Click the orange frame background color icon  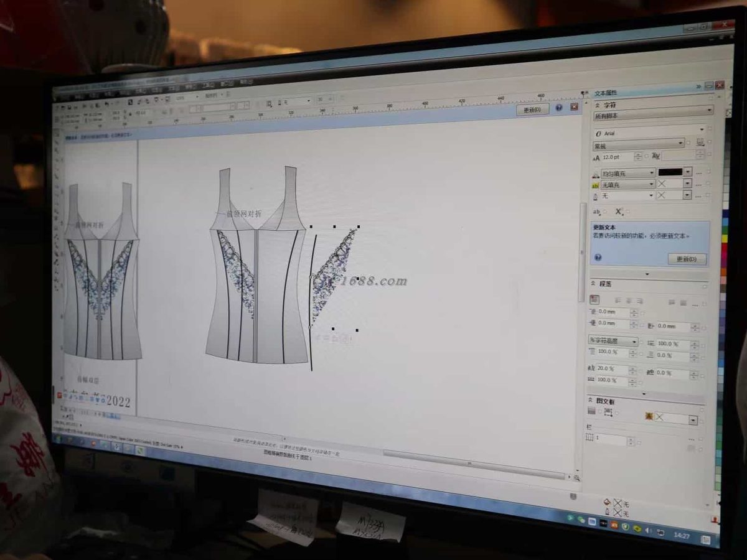649,416
